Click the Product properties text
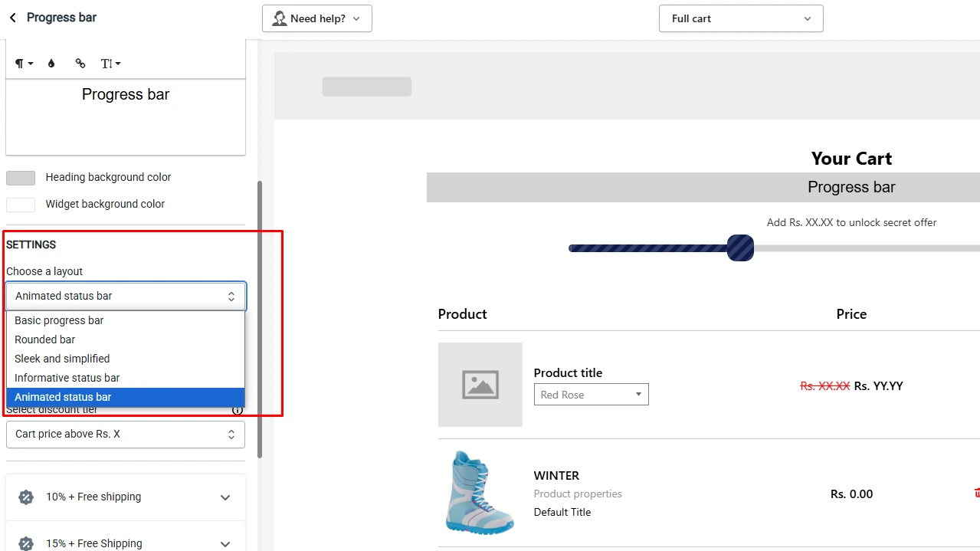 click(578, 494)
